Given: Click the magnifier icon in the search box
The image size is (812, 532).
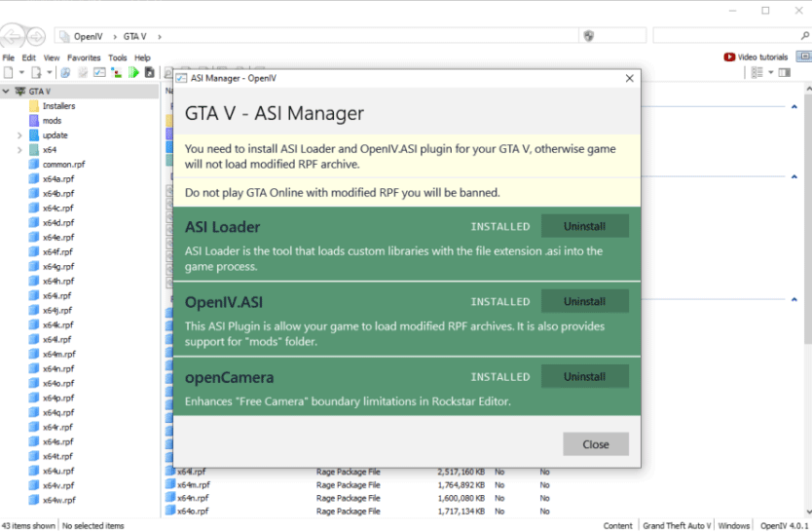Looking at the screenshot, I should click(804, 36).
